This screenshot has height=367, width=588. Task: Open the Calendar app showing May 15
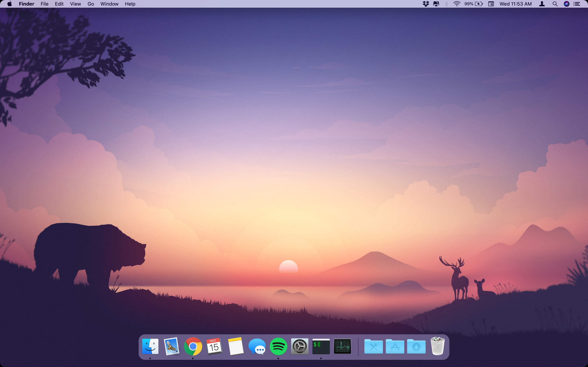pos(214,347)
